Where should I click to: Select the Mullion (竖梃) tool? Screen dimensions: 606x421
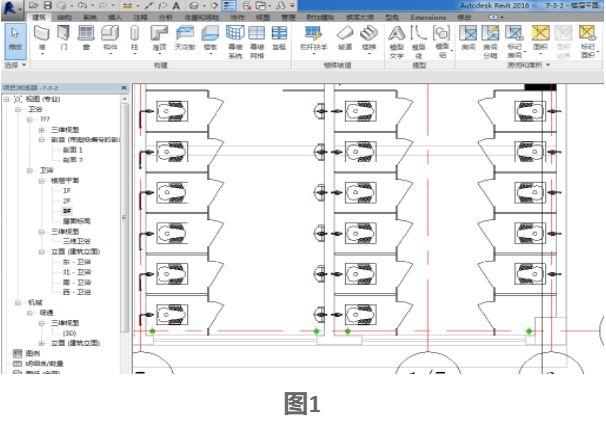279,38
